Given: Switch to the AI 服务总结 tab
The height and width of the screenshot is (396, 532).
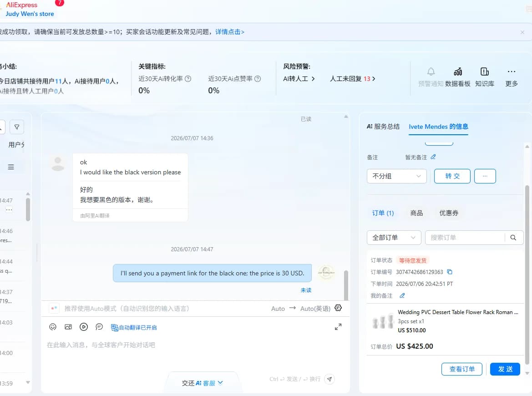Looking at the screenshot, I should tap(383, 127).
